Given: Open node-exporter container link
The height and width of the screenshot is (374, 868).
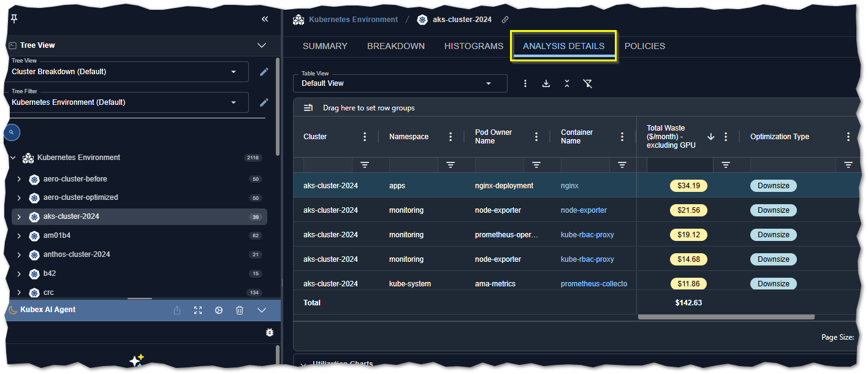Looking at the screenshot, I should [x=584, y=210].
